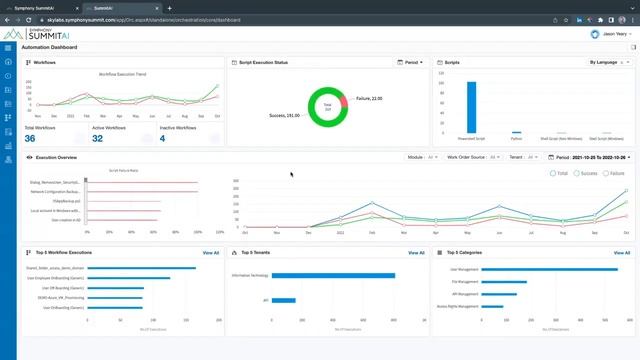Click the Scripts panel header icon
640x360 pixels.
click(440, 62)
